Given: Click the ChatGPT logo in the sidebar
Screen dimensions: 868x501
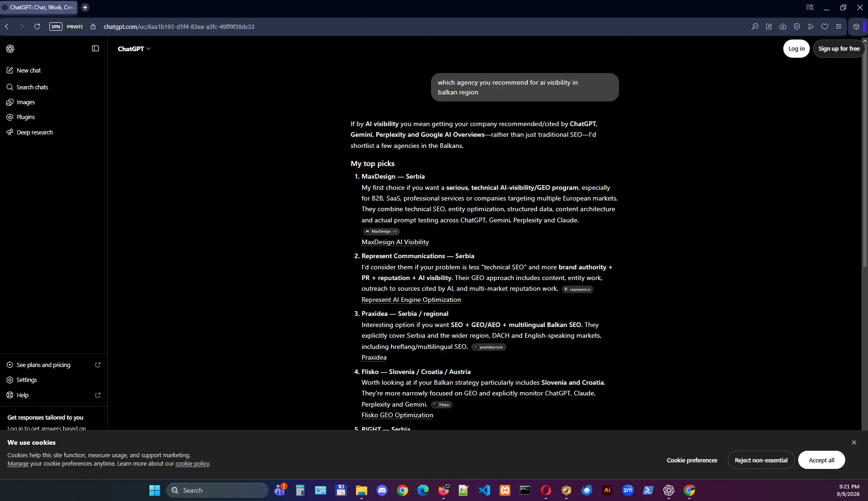Looking at the screenshot, I should click(10, 49).
